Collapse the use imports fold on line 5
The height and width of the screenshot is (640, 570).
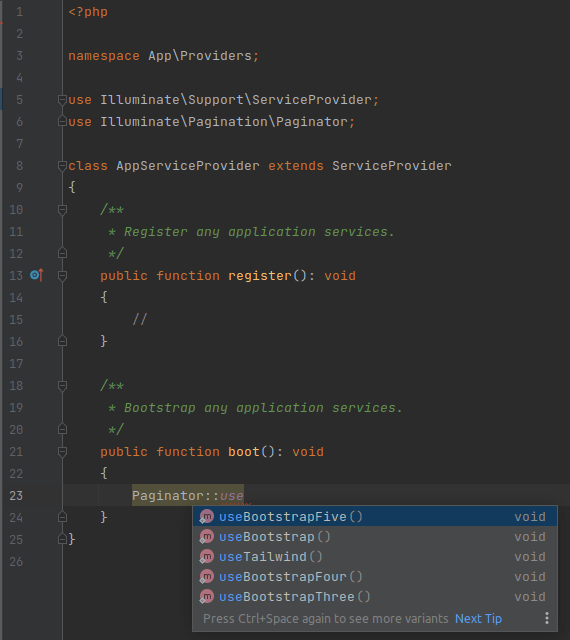[62, 100]
